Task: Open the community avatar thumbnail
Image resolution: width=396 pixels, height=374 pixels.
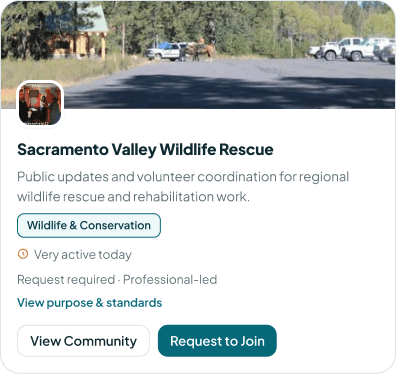Action: tap(40, 104)
